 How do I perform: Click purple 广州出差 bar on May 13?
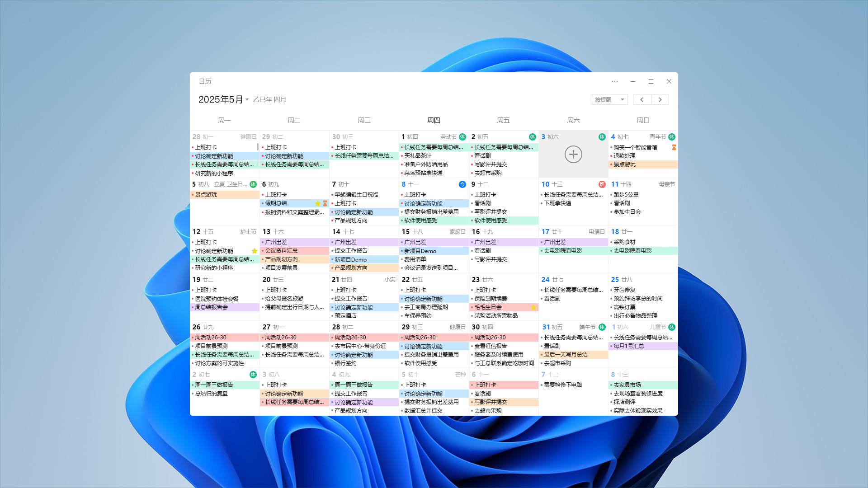tap(294, 242)
